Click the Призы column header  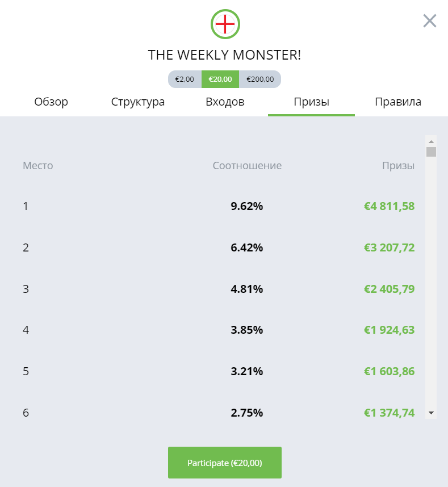398,166
